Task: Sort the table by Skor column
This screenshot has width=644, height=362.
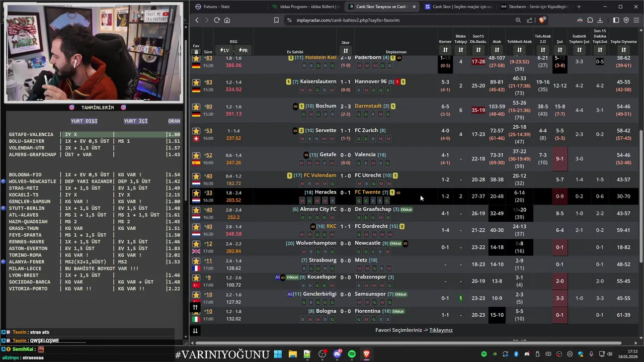Action: click(x=346, y=50)
